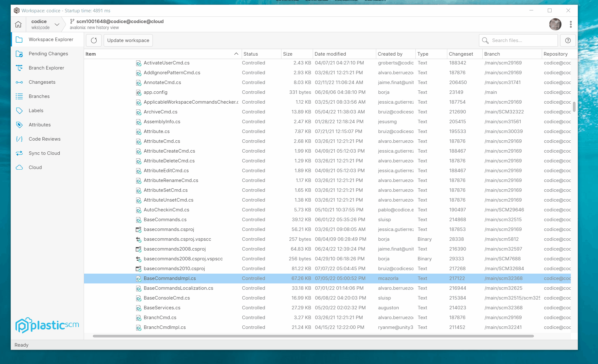Expand the codice workspace switcher
This screenshot has width=598, height=364.
coord(57,24)
